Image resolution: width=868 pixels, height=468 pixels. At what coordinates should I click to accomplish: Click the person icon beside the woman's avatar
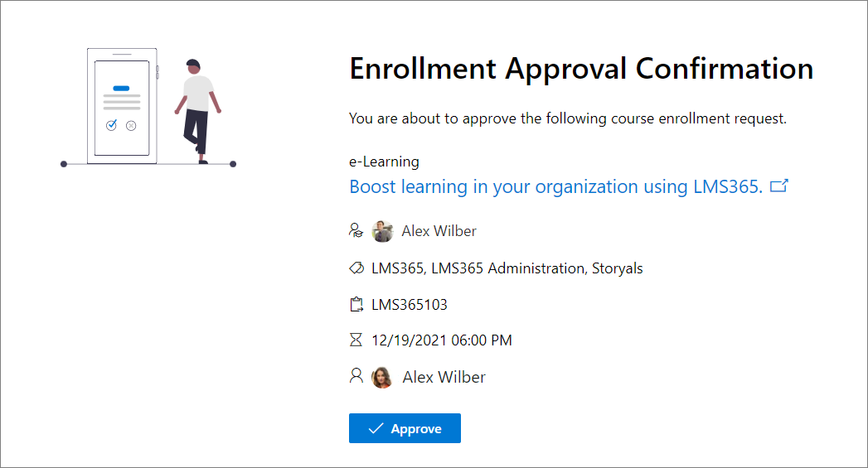(x=356, y=377)
